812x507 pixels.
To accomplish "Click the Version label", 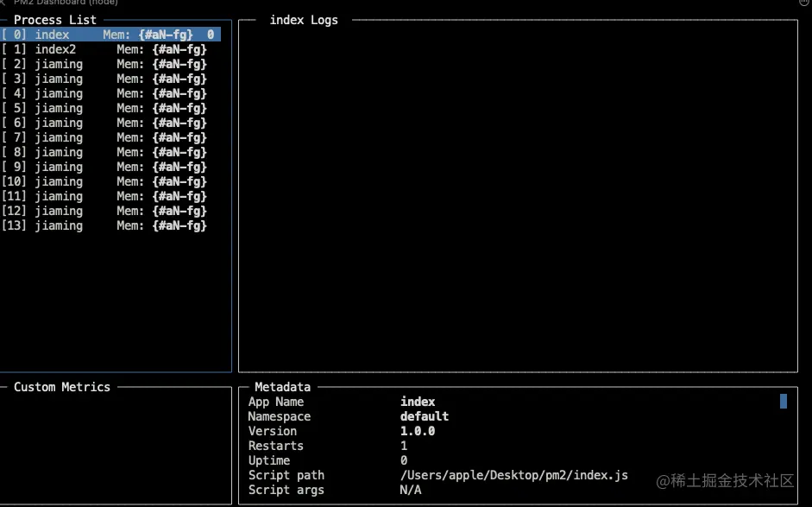I will [273, 431].
